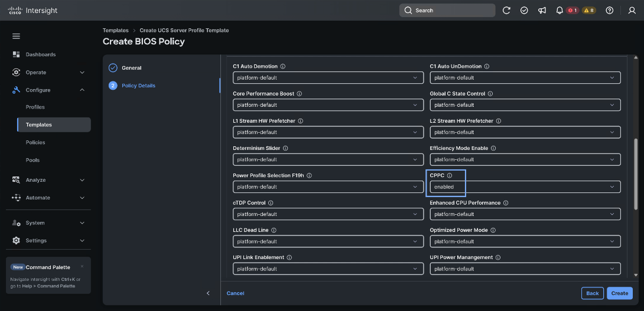Open the help question mark icon

tap(610, 10)
